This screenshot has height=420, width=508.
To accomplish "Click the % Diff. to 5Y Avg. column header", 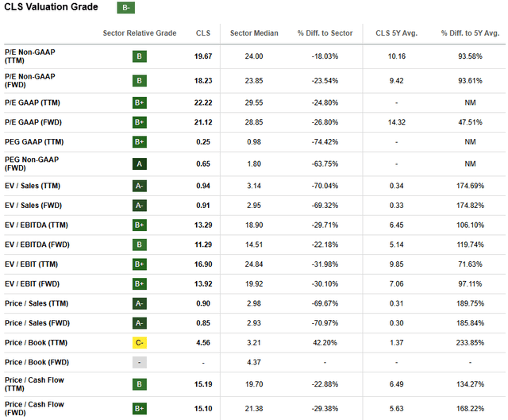I will [471, 33].
